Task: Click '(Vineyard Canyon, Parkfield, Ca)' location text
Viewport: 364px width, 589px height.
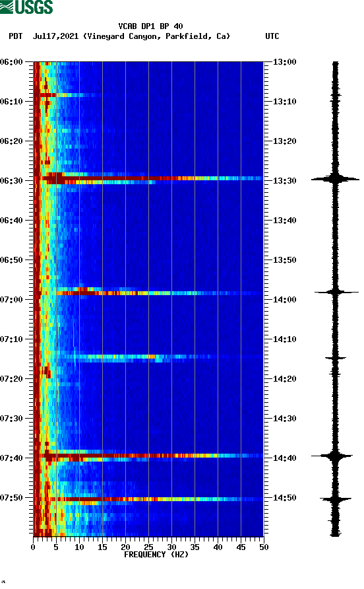Action: (156, 36)
